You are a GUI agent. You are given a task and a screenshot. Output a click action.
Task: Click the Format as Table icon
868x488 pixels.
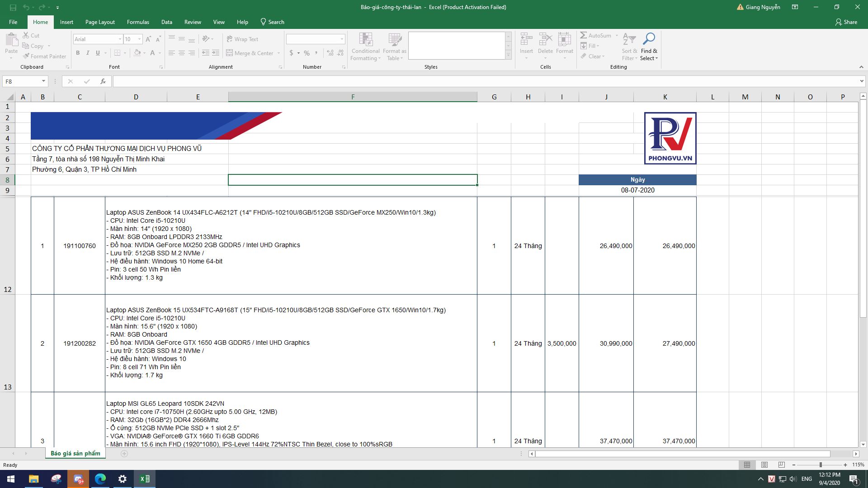point(394,40)
